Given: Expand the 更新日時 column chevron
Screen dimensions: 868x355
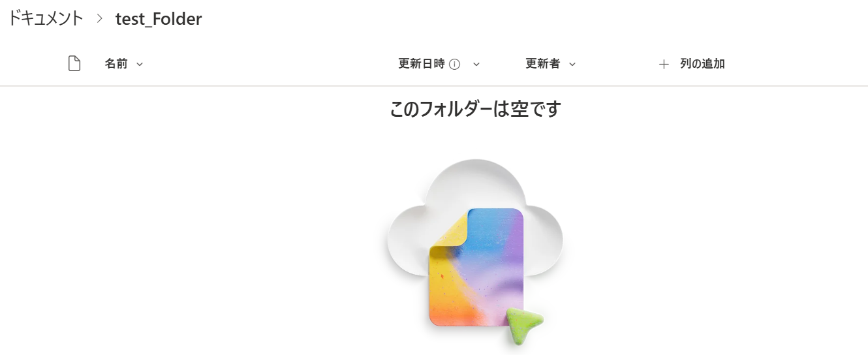Looking at the screenshot, I should point(476,64).
